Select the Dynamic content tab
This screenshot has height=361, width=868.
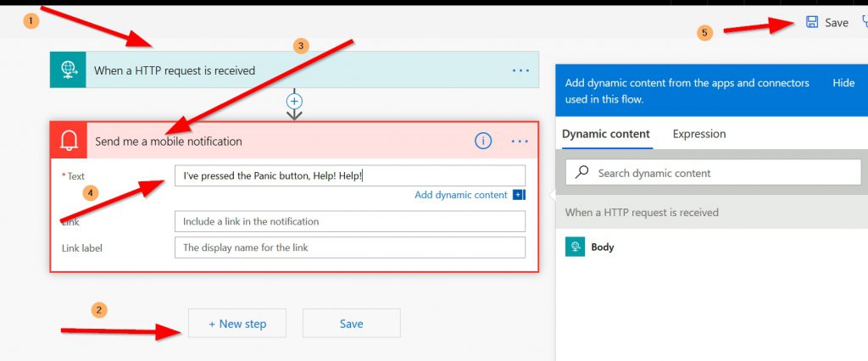coord(606,134)
